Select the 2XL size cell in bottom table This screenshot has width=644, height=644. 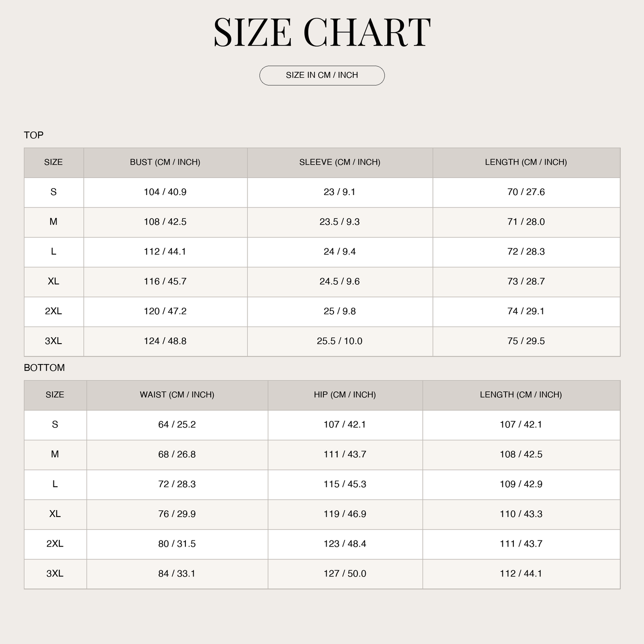[55, 544]
